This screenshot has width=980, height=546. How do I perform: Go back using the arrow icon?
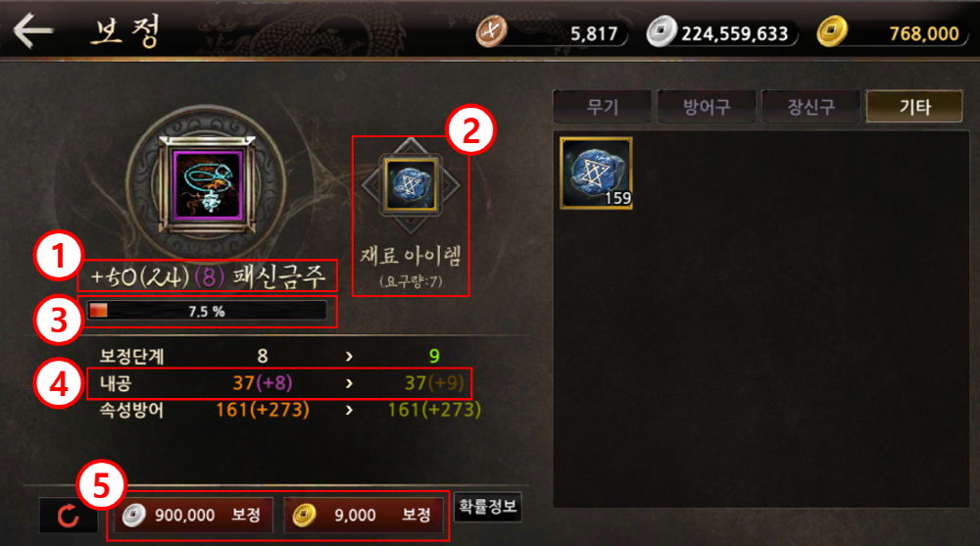coord(33,31)
